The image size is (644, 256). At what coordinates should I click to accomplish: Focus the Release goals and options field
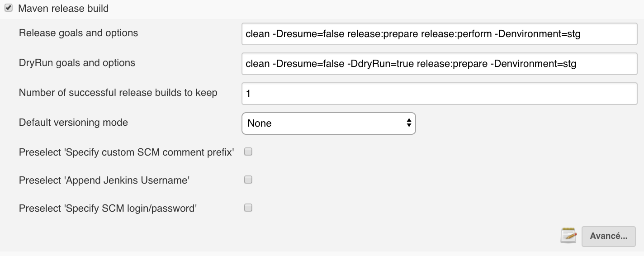point(439,34)
